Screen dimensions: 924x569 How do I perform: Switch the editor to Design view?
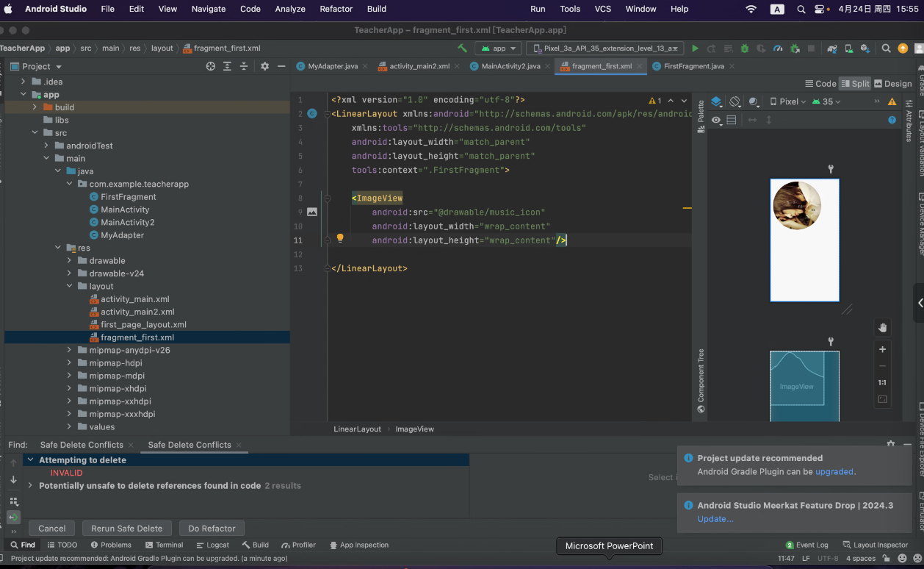click(892, 83)
